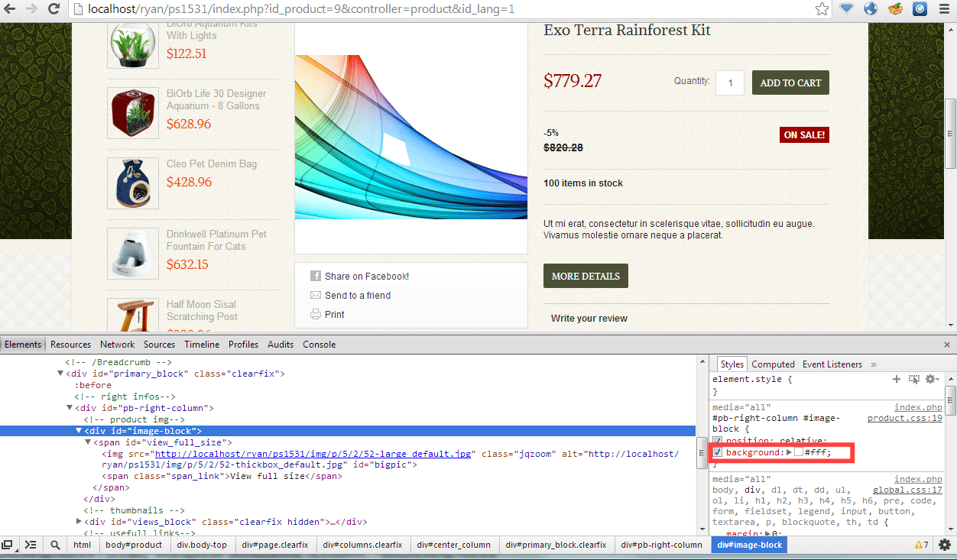Click the warning triangle showing 7 warnings
Image resolution: width=957 pixels, height=560 pixels.
click(922, 545)
